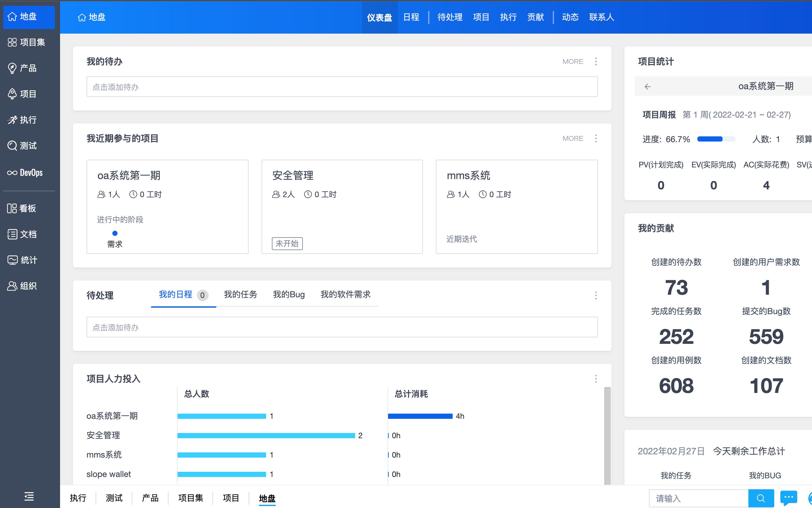Image resolution: width=812 pixels, height=508 pixels.
Task: Click the DevOps icon in sidebar
Action: [x=12, y=172]
